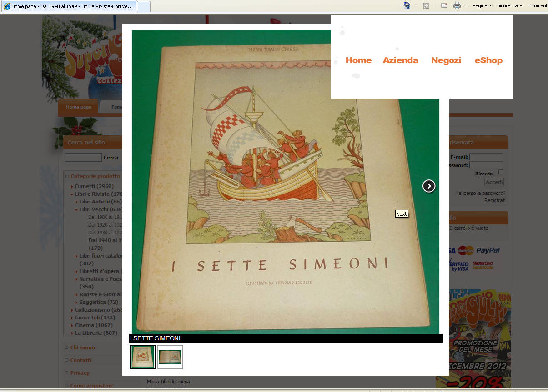Screen dimensions: 548x392
Task: Click the Accedi login button
Action: pyautogui.click(x=494, y=182)
